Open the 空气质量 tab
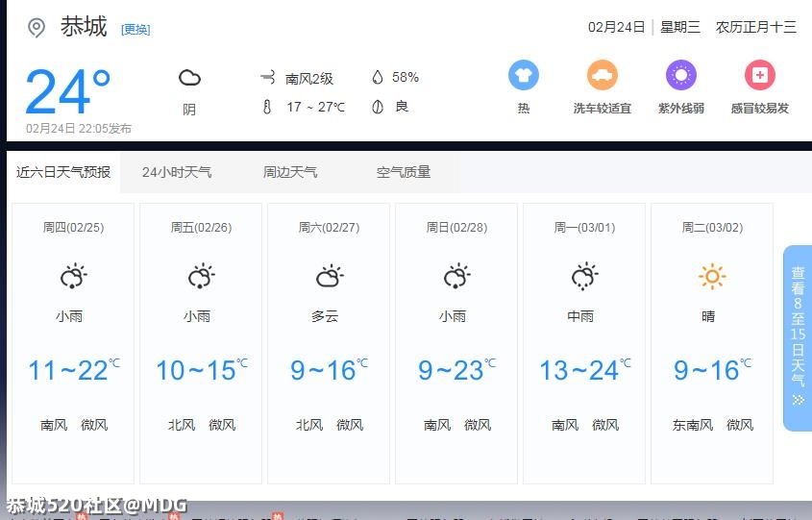 pyautogui.click(x=404, y=173)
